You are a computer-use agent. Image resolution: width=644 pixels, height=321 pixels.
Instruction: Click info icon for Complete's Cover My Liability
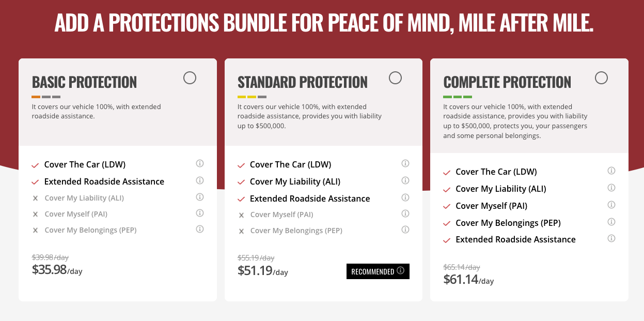click(x=611, y=188)
